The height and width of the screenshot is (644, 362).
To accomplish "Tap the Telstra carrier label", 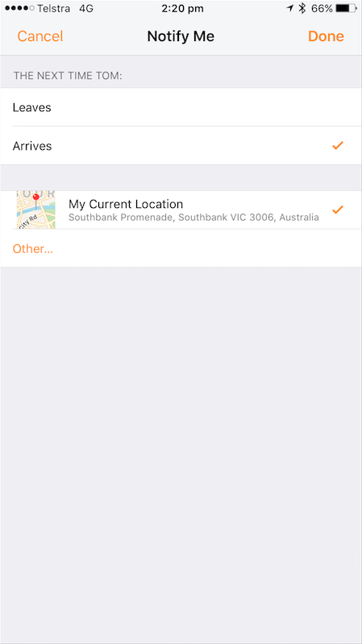I will (53, 8).
